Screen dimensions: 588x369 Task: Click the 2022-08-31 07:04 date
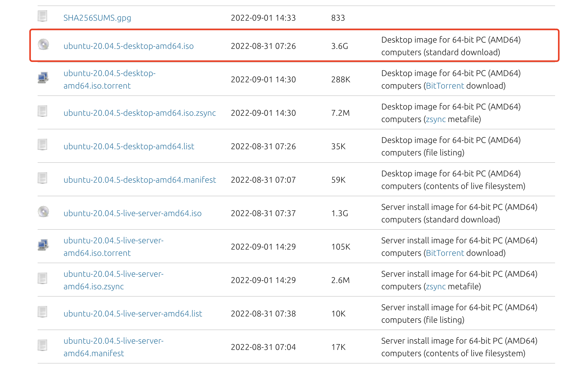coord(263,347)
